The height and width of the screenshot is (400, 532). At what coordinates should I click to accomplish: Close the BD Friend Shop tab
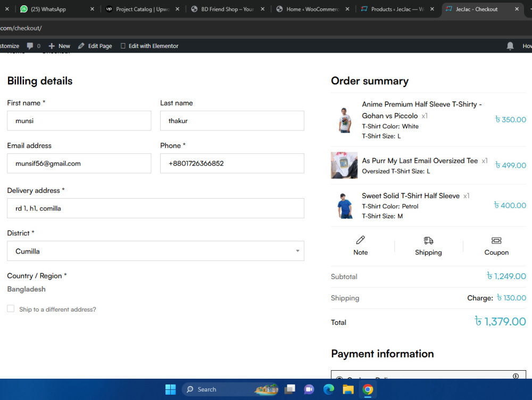[x=263, y=9]
